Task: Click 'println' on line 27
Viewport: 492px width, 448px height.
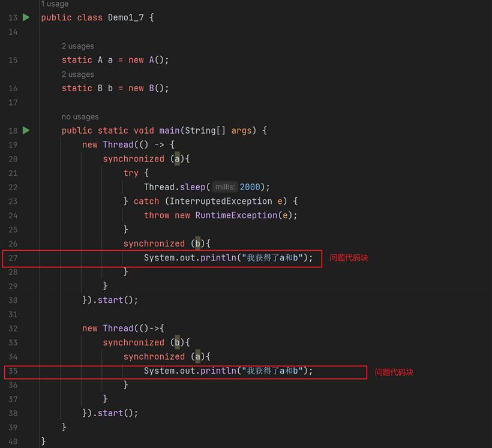Action: point(218,257)
